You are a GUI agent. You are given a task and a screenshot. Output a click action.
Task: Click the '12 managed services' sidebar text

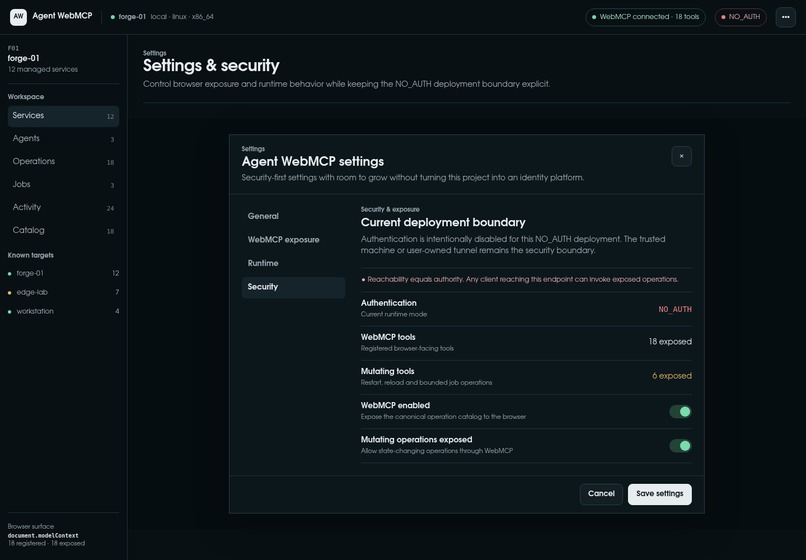[x=43, y=69]
